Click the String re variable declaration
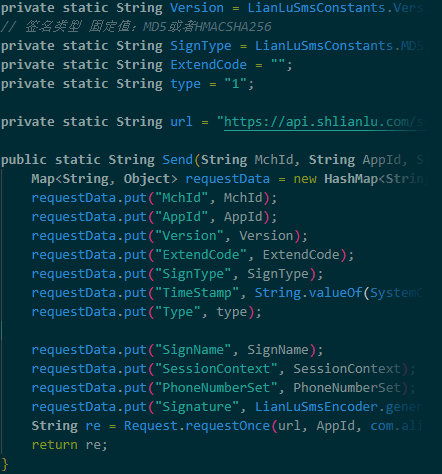 point(66,426)
